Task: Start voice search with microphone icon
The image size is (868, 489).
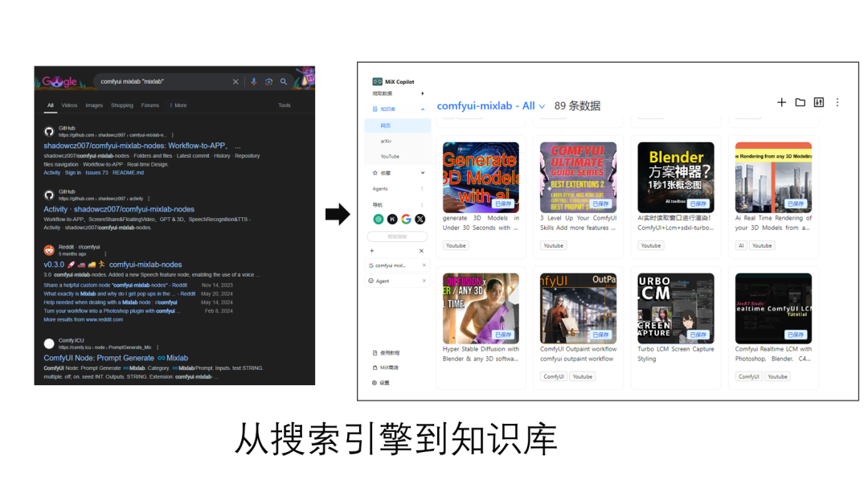Action: tap(253, 81)
